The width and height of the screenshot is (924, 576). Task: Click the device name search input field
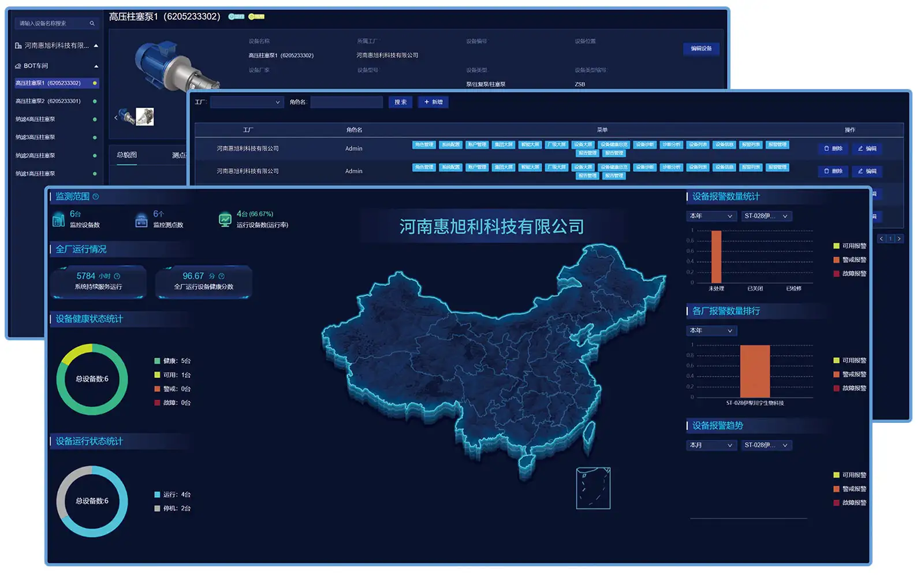click(x=57, y=24)
